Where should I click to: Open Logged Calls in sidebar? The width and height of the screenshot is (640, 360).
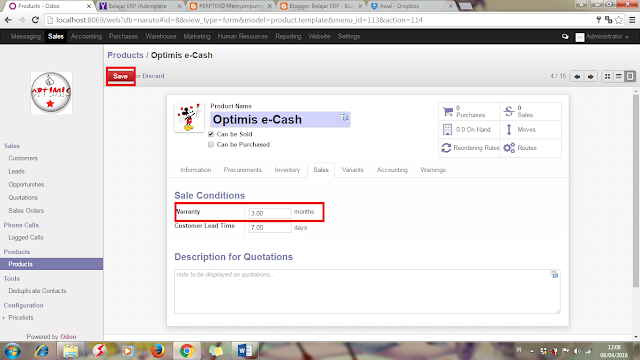[26, 237]
